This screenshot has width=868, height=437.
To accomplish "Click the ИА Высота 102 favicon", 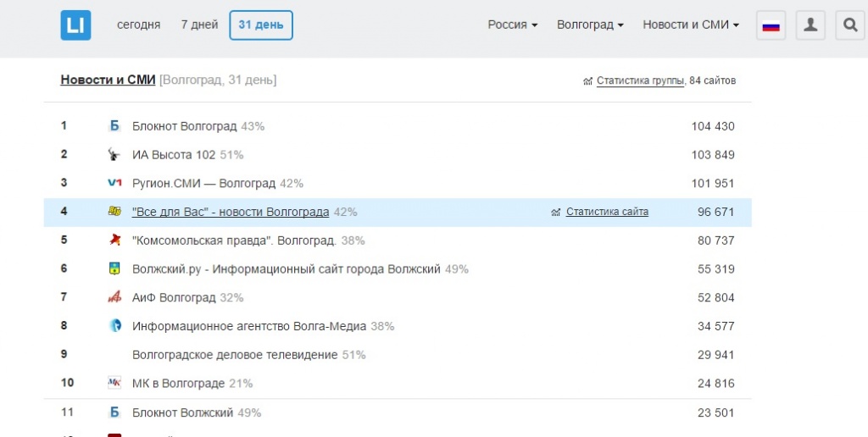I will tap(114, 155).
